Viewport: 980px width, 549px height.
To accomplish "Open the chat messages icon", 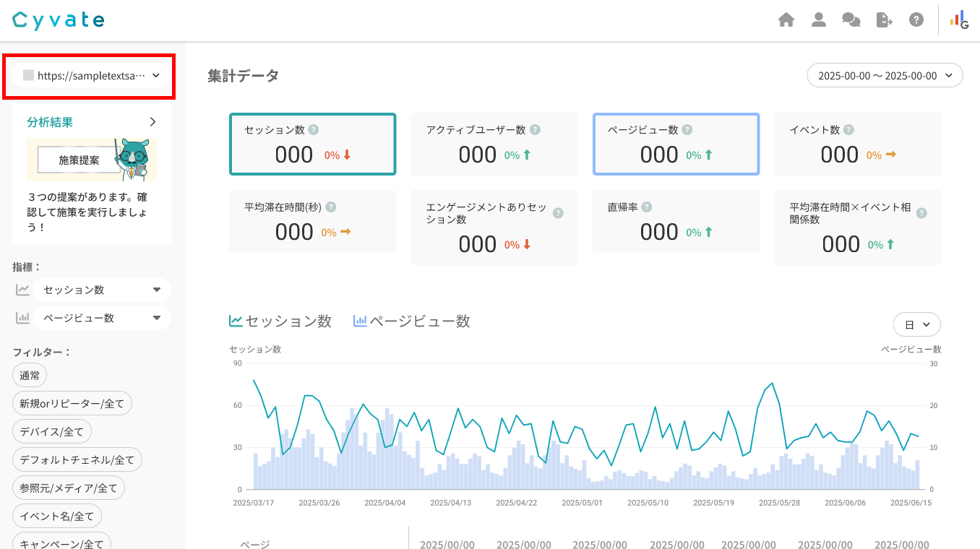I will [x=851, y=20].
